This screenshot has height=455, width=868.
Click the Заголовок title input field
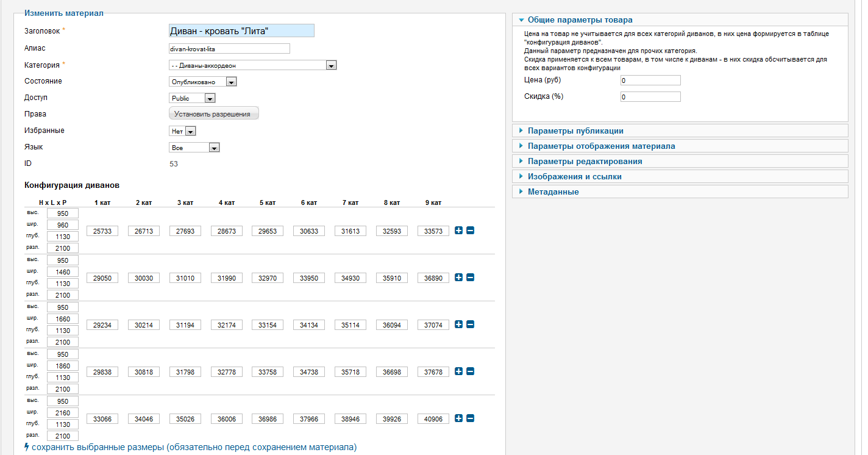(x=241, y=30)
